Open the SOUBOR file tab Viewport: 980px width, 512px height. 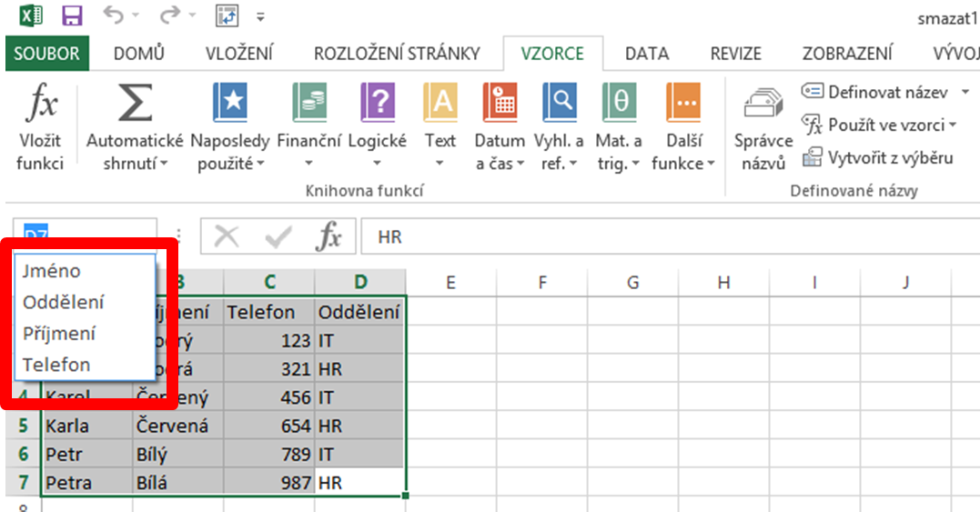click(47, 54)
